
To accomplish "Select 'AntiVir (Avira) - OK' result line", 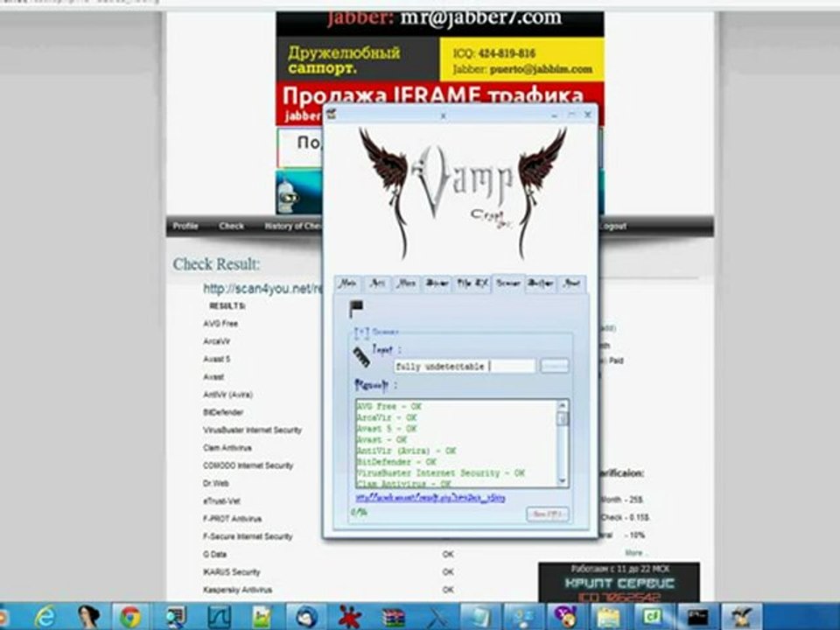I will tap(407, 451).
